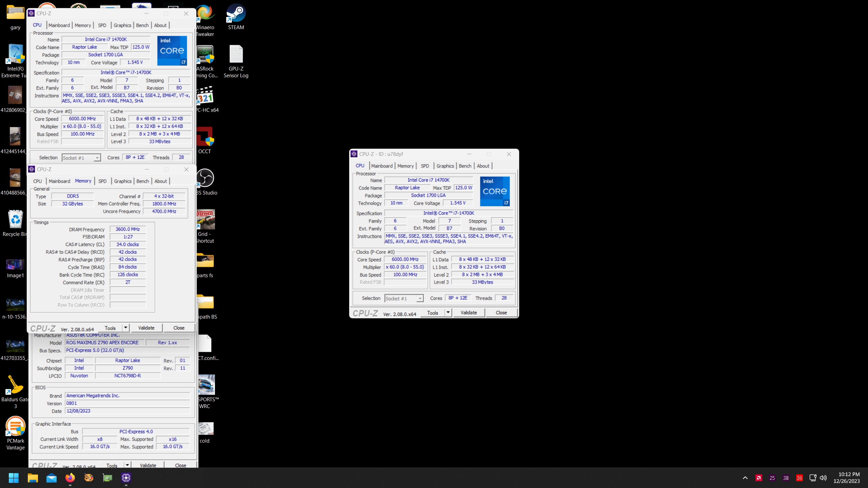
Task: Switch to Memory tab in right CPU-Z window
Action: 406,166
